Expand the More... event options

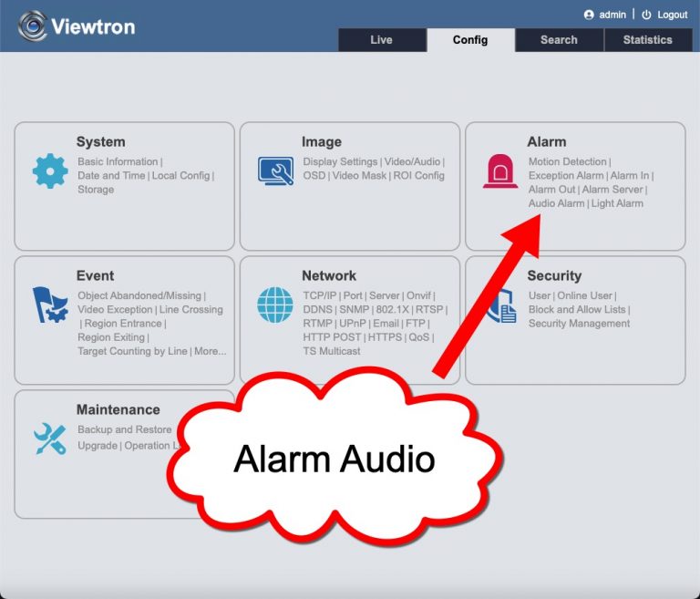coord(211,351)
